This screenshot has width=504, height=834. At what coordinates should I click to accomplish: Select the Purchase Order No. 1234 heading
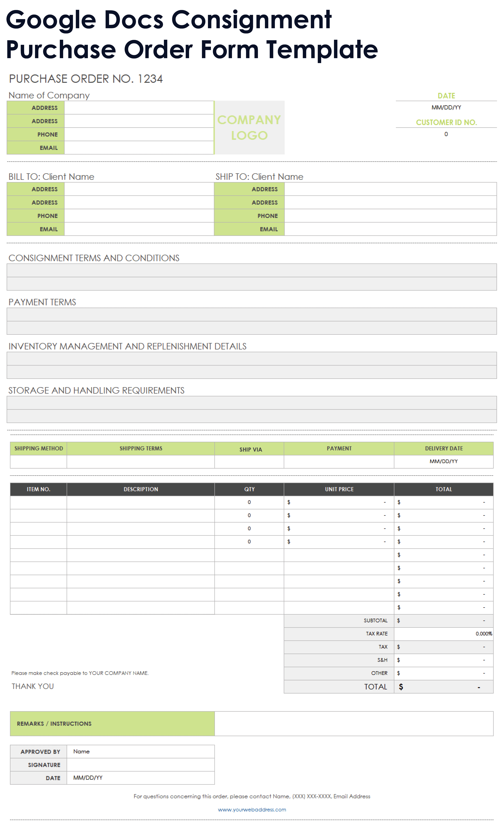(86, 79)
